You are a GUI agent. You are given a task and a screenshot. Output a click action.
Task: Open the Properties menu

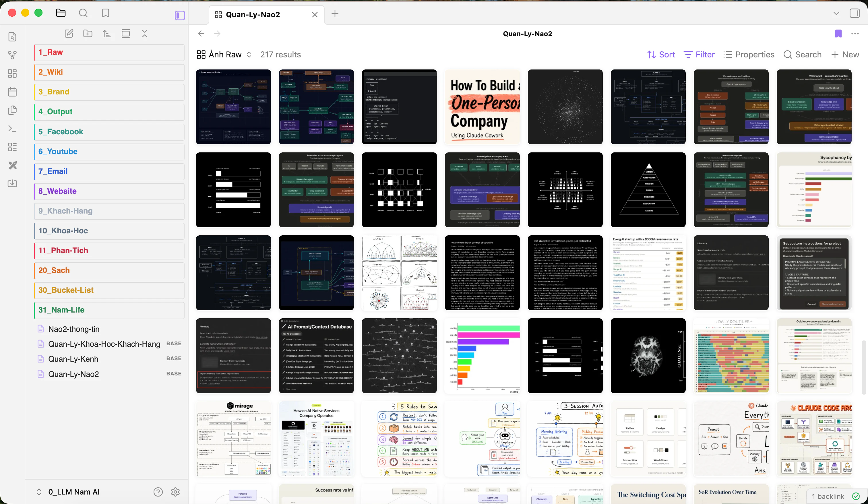pyautogui.click(x=749, y=55)
